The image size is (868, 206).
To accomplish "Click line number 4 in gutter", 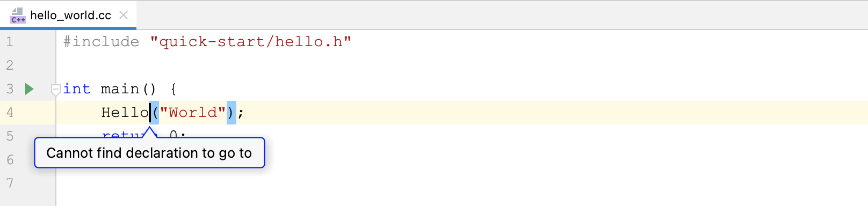I will (10, 113).
